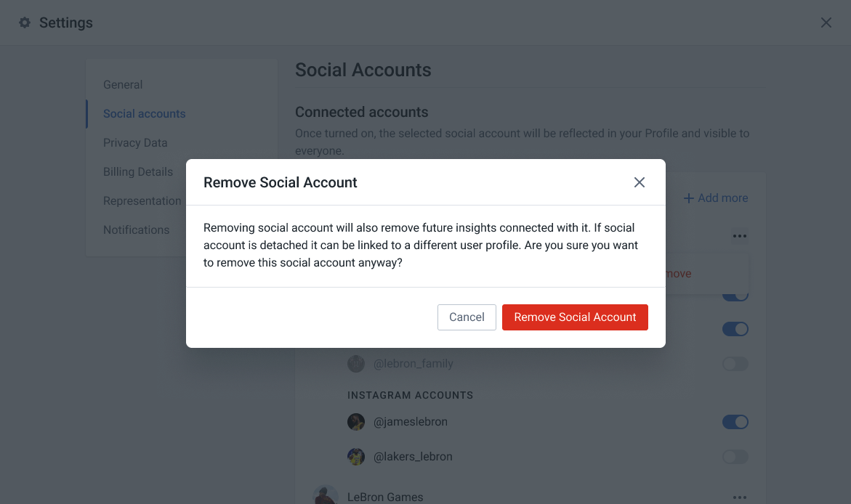
Task: Open the ellipsis menu above the Remove option
Action: click(x=739, y=235)
